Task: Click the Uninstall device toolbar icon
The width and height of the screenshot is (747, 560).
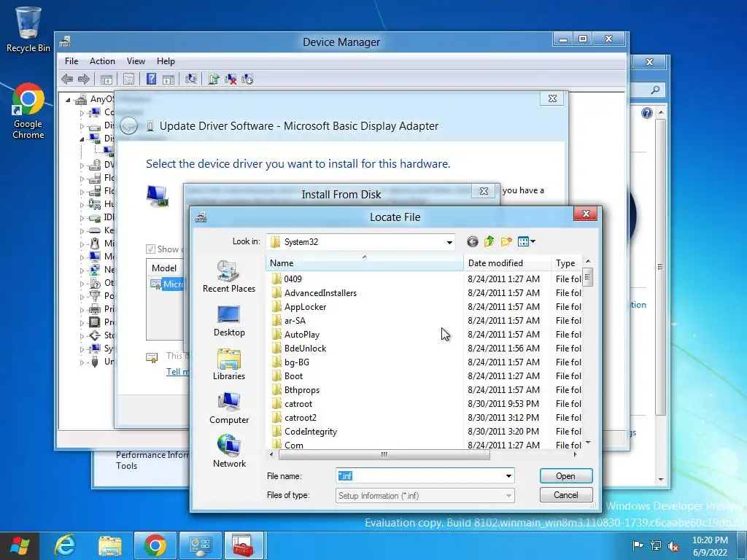Action: tap(231, 79)
